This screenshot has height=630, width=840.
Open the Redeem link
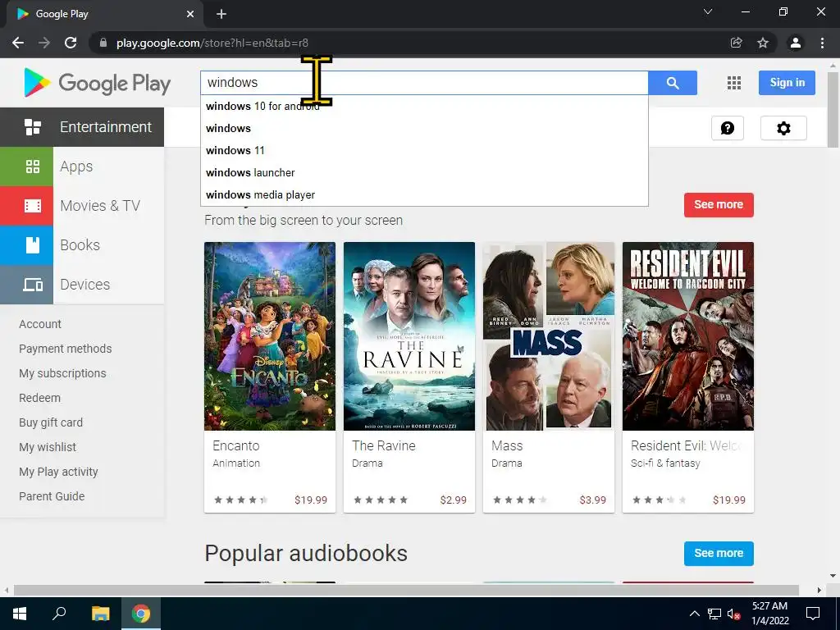[39, 398]
